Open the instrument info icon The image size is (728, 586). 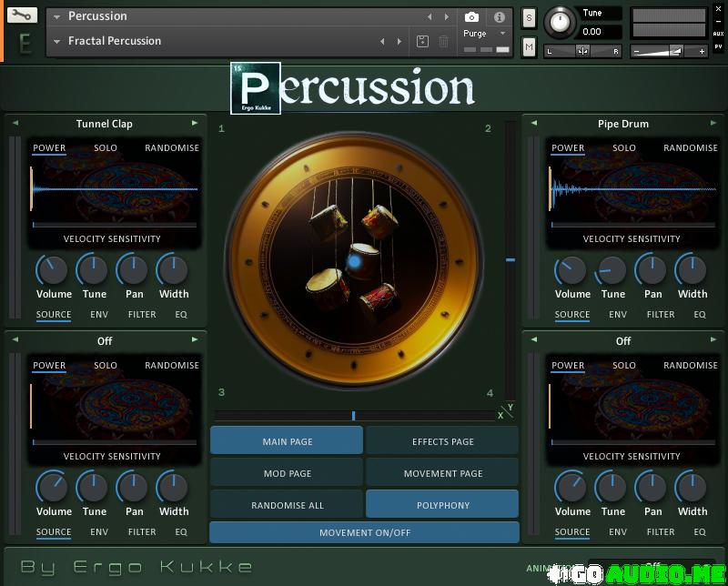(499, 17)
